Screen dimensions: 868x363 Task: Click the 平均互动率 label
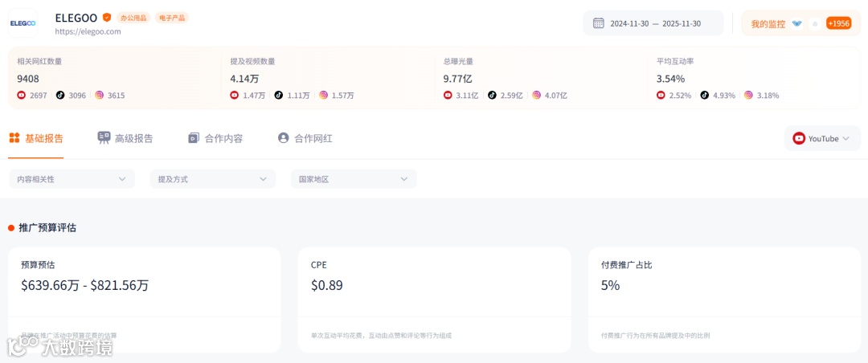tap(675, 61)
